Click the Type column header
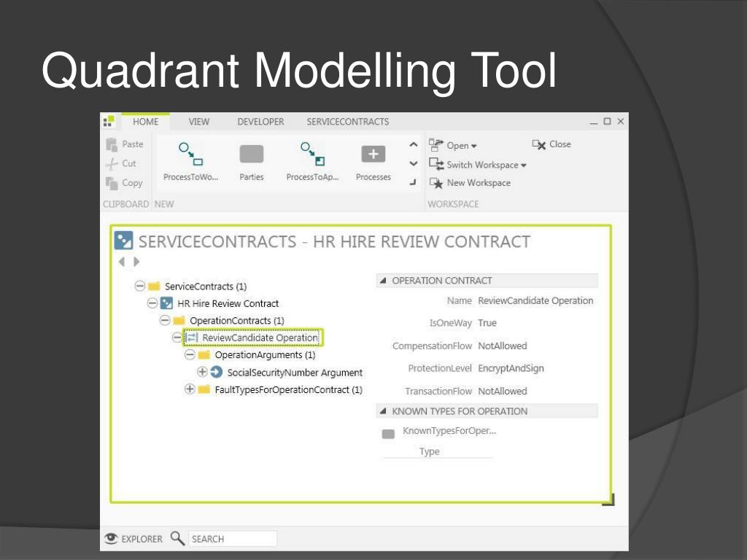This screenshot has height=560, width=747. [x=429, y=451]
